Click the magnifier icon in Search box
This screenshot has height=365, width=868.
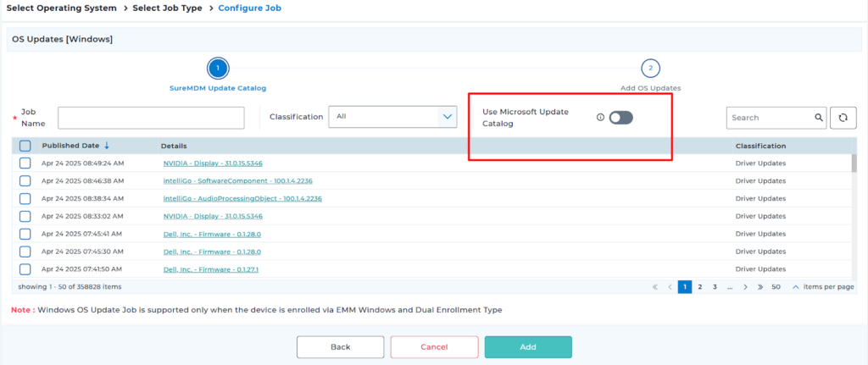[818, 118]
